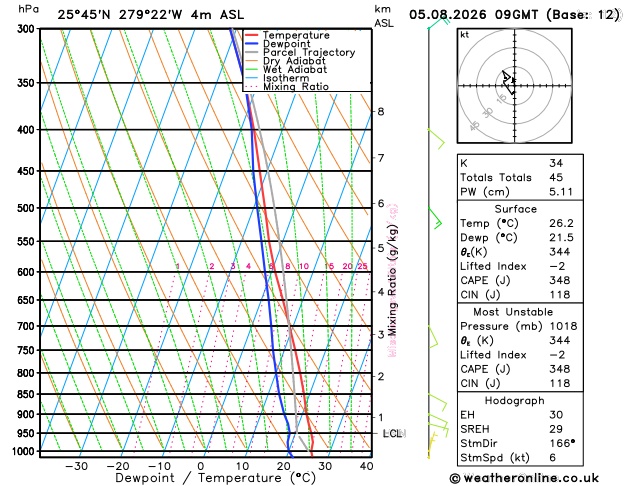Click the Surface section heading
Image resolution: width=629 pixels, height=486 pixels.
pos(515,209)
